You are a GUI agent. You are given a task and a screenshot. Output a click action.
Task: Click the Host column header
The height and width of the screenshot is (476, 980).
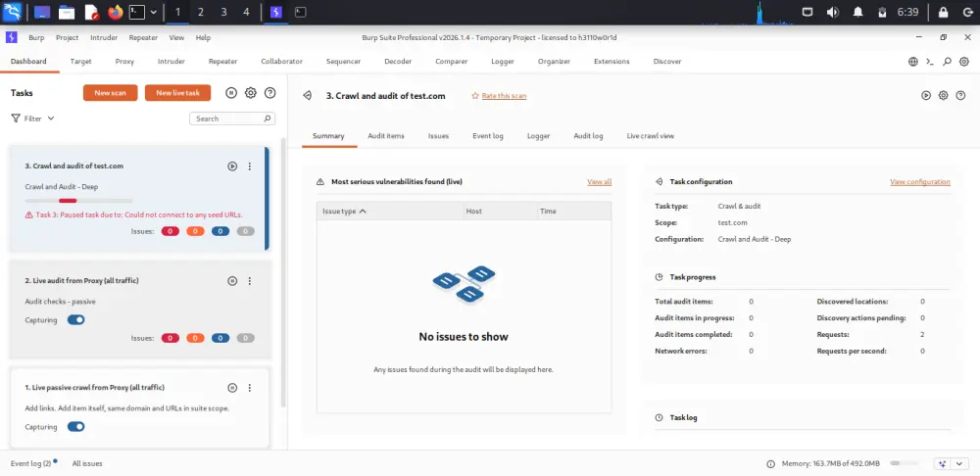[500, 212]
